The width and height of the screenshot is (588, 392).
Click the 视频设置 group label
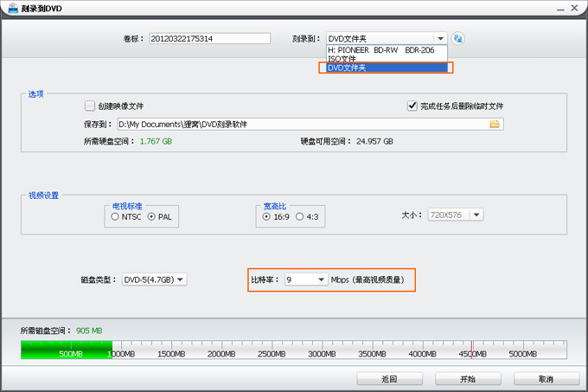coord(44,196)
